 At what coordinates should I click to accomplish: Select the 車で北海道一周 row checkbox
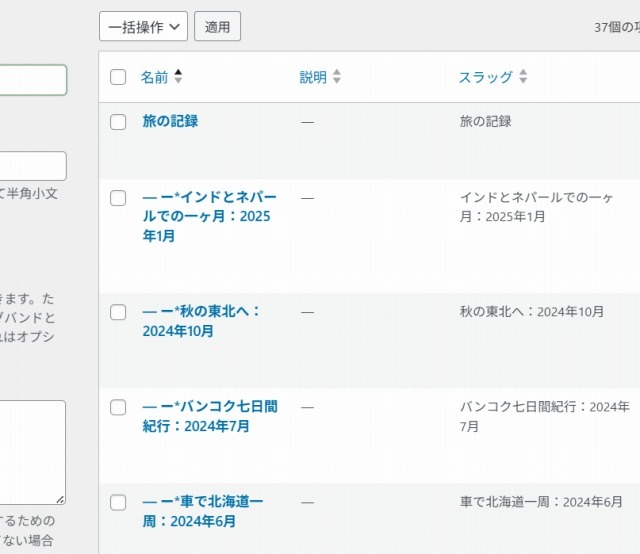[118, 502]
